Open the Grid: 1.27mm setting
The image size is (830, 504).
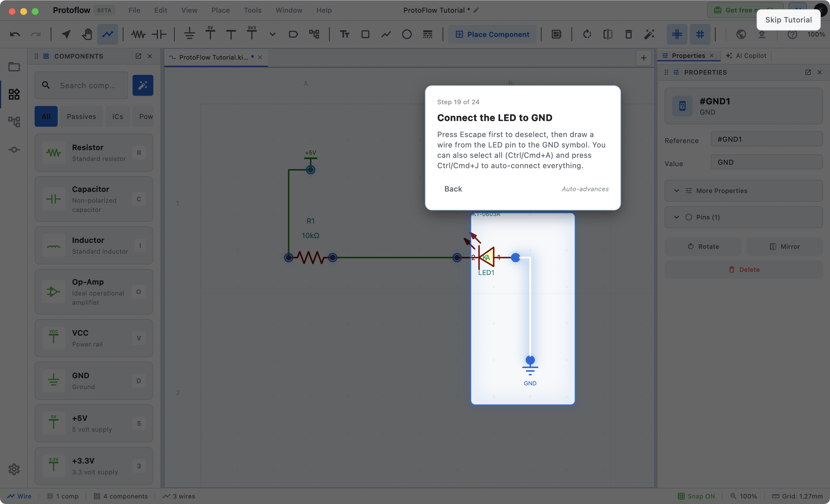(797, 496)
